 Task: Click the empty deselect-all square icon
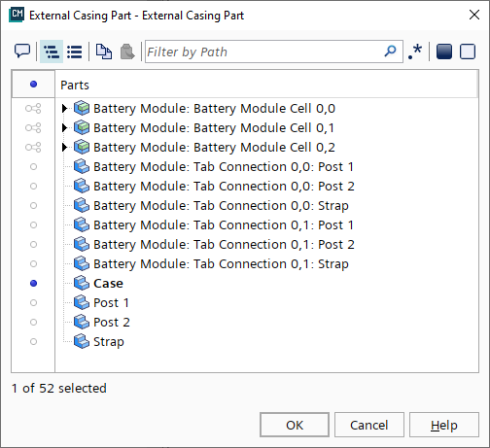click(x=468, y=52)
